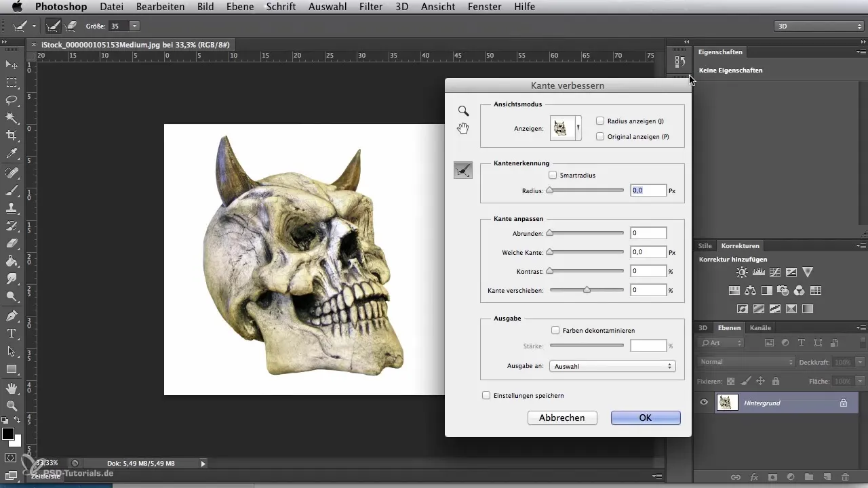This screenshot has width=868, height=488.
Task: Check Einstellungen speichern
Action: (x=486, y=395)
